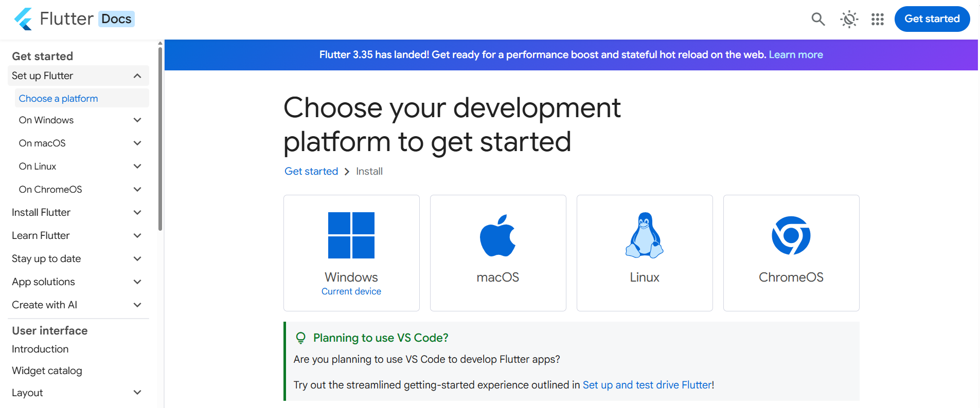Viewport: 980px width, 408px height.
Task: Select the Linux penguin platform card
Action: 644,235
